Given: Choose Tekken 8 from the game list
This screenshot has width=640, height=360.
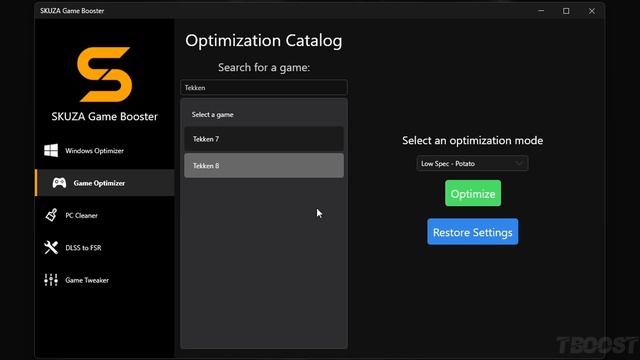Looking at the screenshot, I should [264, 165].
